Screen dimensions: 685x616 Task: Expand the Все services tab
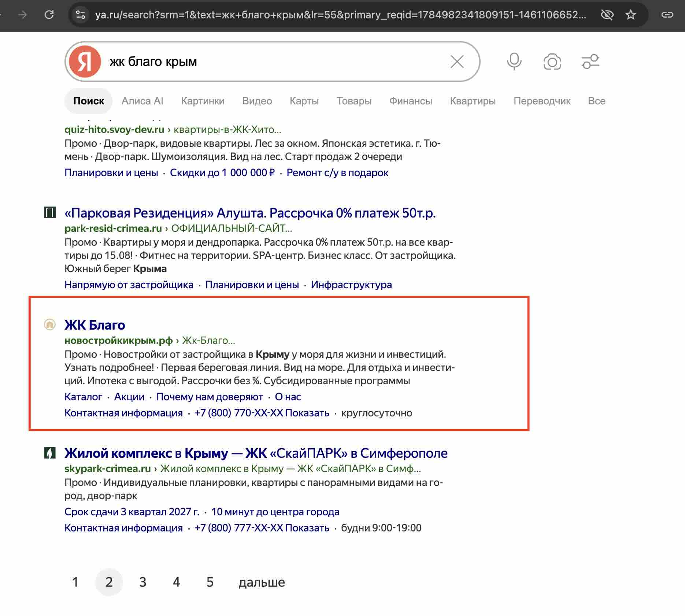(596, 101)
